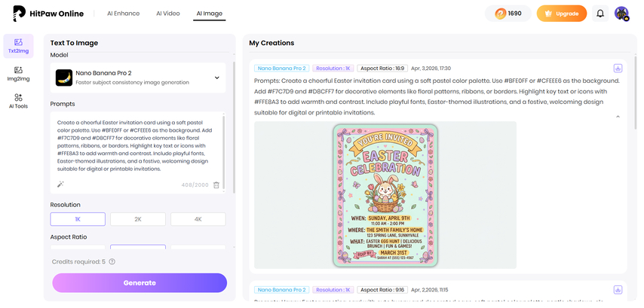Open the Img2Img sidebar tool
644x308 pixels.
[x=18, y=73]
